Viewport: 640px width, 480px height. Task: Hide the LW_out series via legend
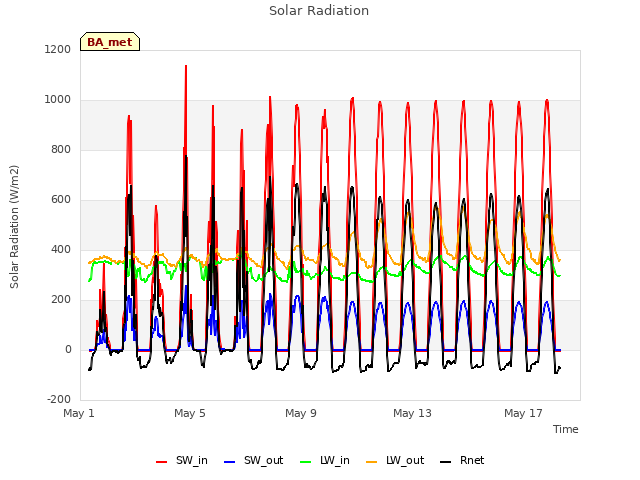[395, 461]
